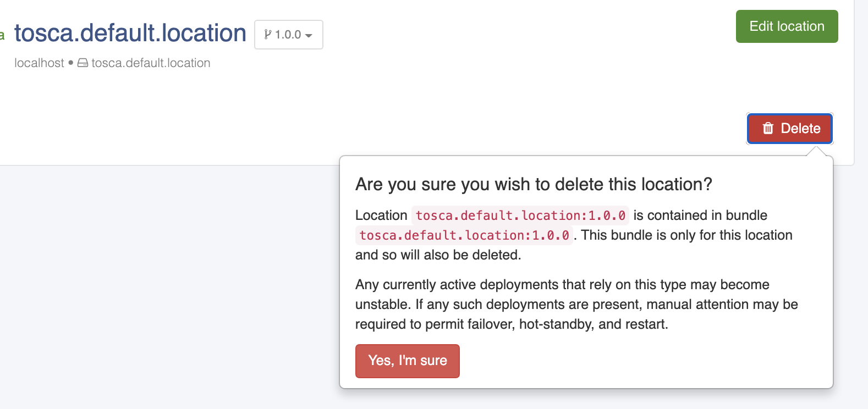
Task: Click the "Are you sure" popover heading
Action: 534,184
